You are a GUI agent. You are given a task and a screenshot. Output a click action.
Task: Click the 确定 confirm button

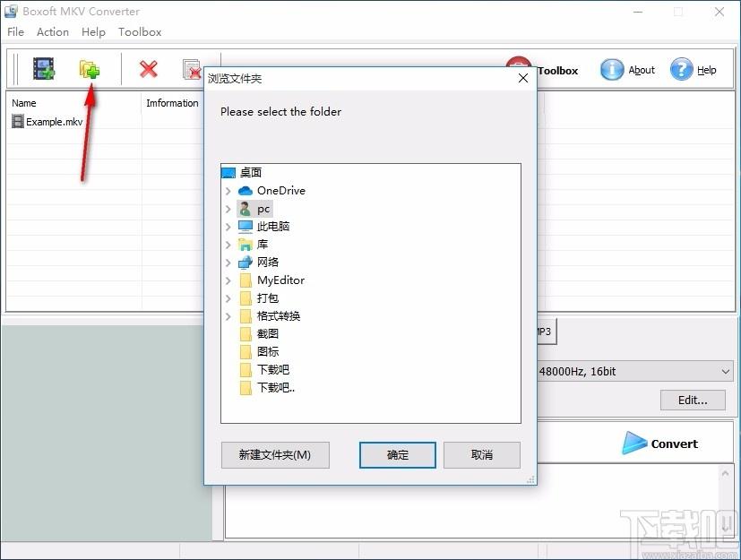coord(398,454)
